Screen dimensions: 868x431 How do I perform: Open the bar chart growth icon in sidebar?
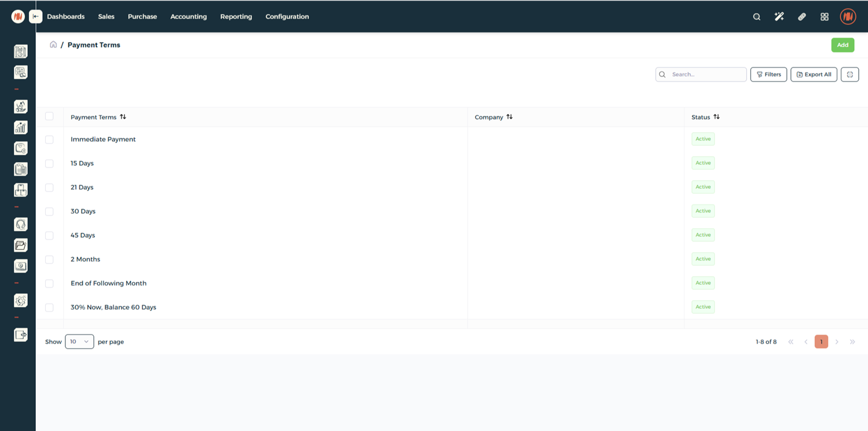(21, 127)
